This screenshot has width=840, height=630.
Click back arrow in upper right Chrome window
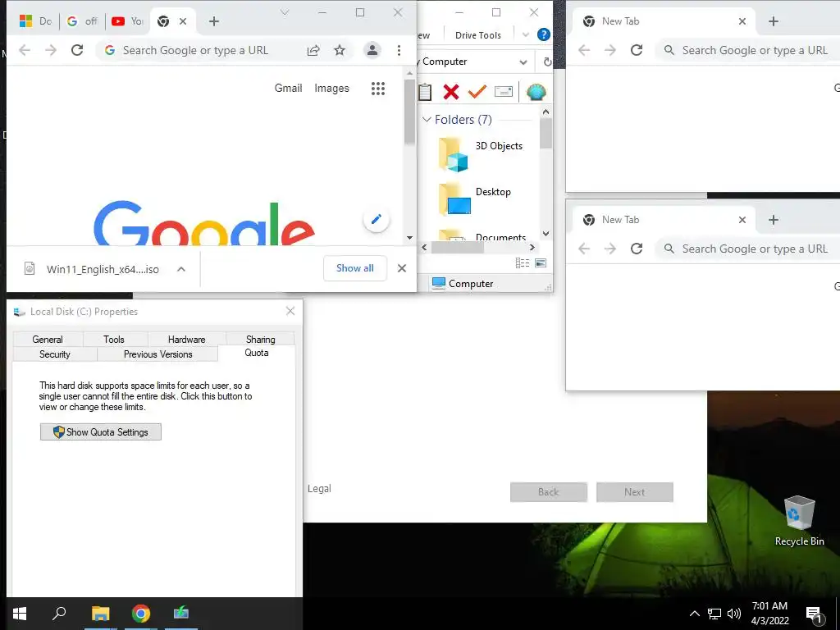[x=584, y=50]
